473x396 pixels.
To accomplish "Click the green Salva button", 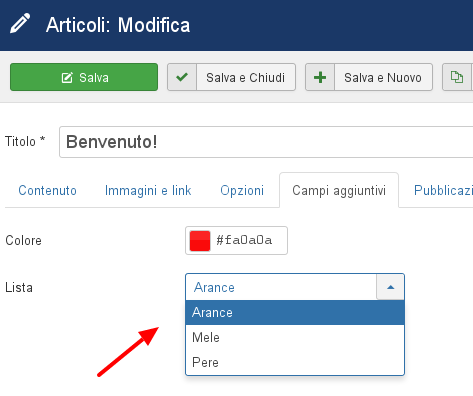I will (x=84, y=77).
